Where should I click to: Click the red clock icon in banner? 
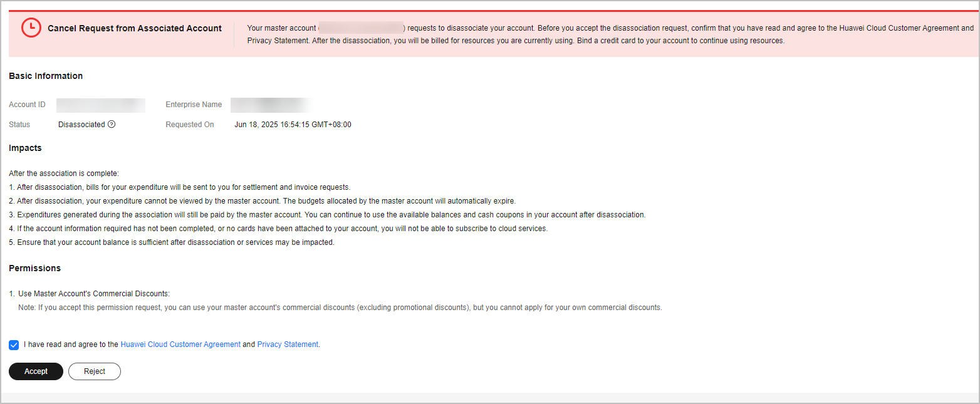[x=31, y=28]
